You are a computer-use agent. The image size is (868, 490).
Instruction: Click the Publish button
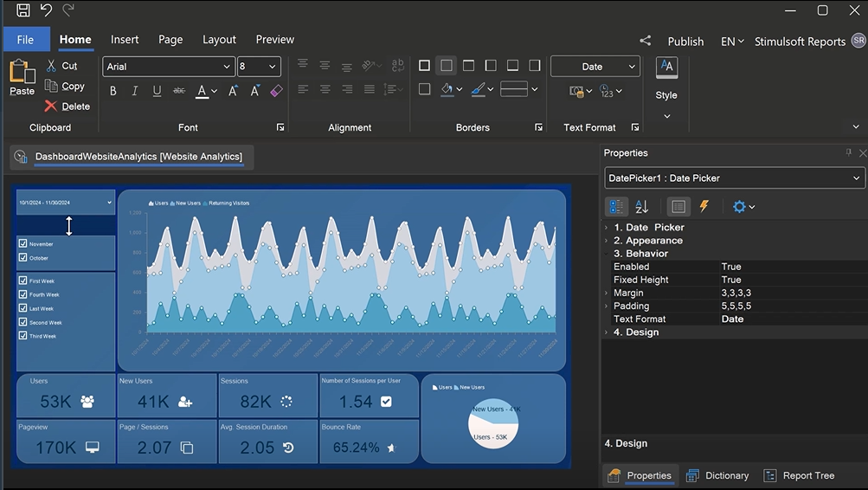coord(685,42)
